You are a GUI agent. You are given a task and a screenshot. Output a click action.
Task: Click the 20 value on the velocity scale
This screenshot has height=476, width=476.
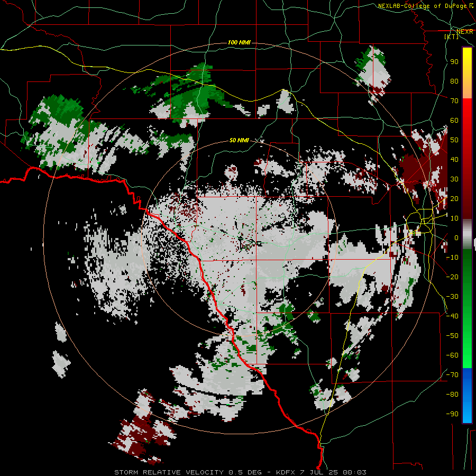click(x=454, y=199)
